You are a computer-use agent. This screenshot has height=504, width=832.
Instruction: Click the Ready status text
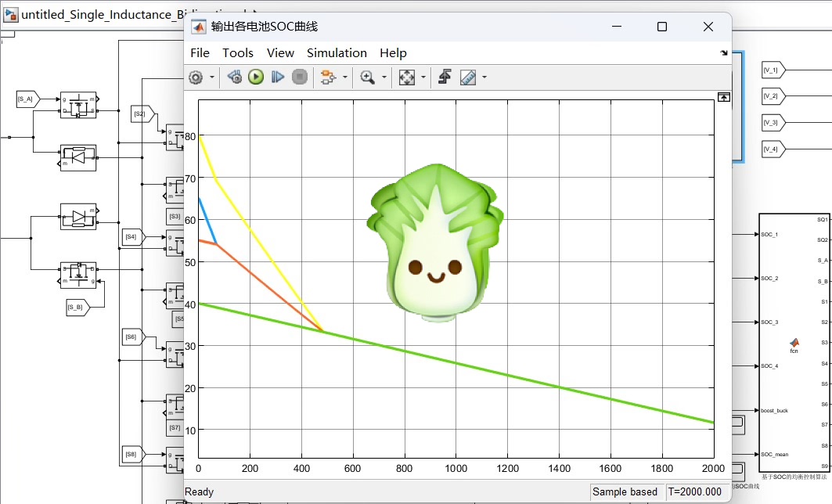[199, 491]
